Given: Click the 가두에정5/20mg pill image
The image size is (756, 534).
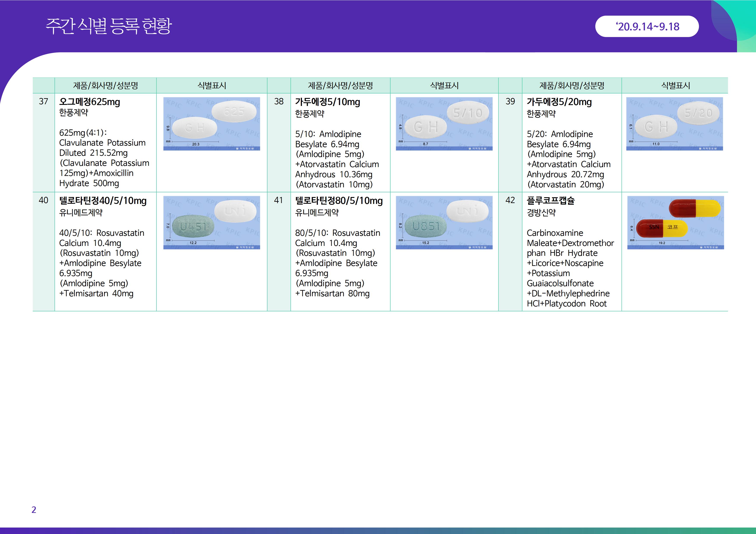Looking at the screenshot, I should click(x=674, y=124).
